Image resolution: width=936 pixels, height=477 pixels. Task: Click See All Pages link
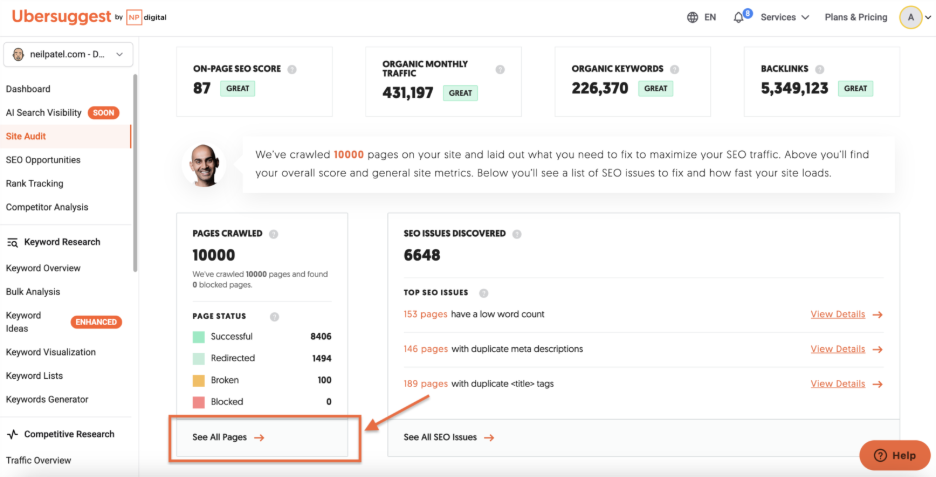click(x=219, y=438)
